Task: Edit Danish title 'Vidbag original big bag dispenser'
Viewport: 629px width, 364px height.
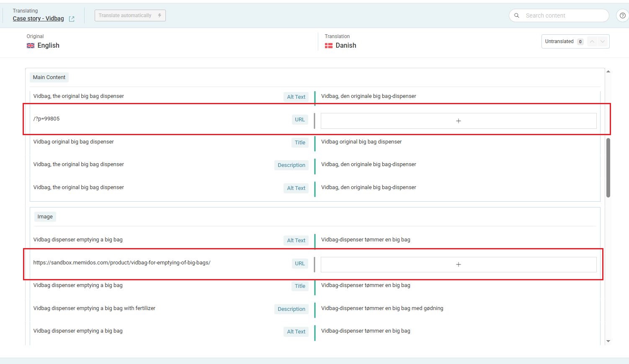Action: coord(361,142)
